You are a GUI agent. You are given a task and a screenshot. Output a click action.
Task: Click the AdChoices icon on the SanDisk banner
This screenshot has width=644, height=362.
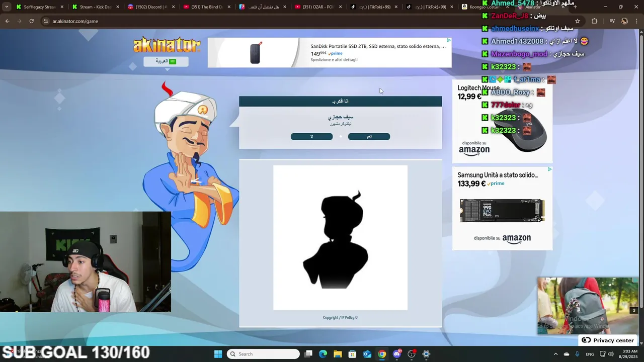point(448,40)
